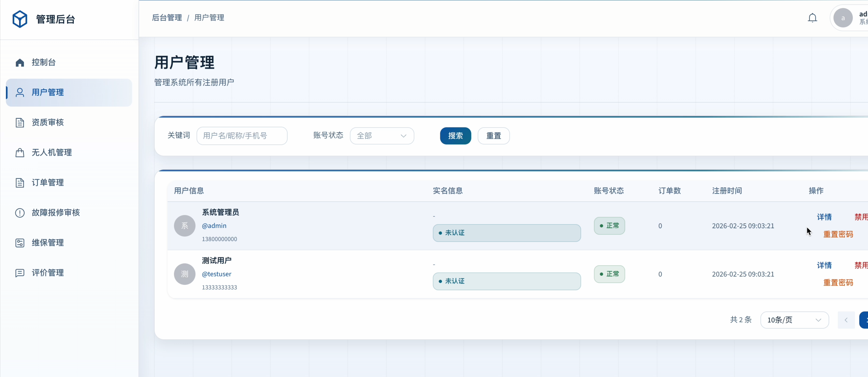
Task: Click the 注册时间 column header
Action: pyautogui.click(x=727, y=191)
